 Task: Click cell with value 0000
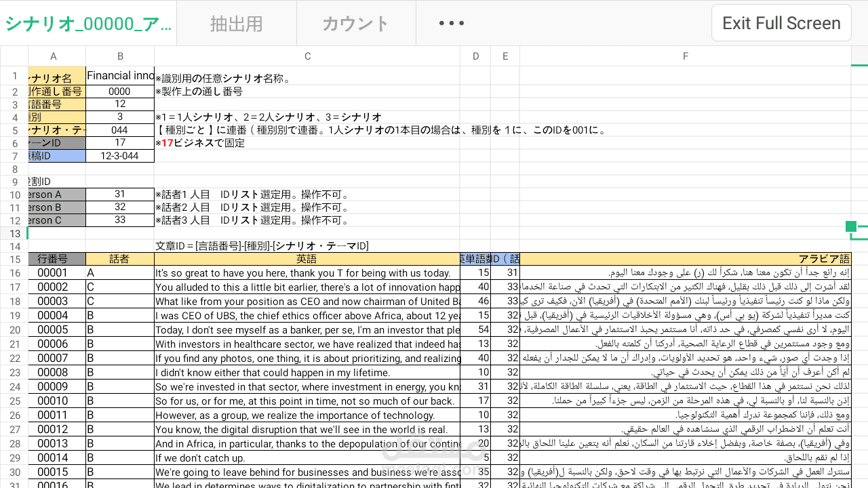[x=120, y=91]
